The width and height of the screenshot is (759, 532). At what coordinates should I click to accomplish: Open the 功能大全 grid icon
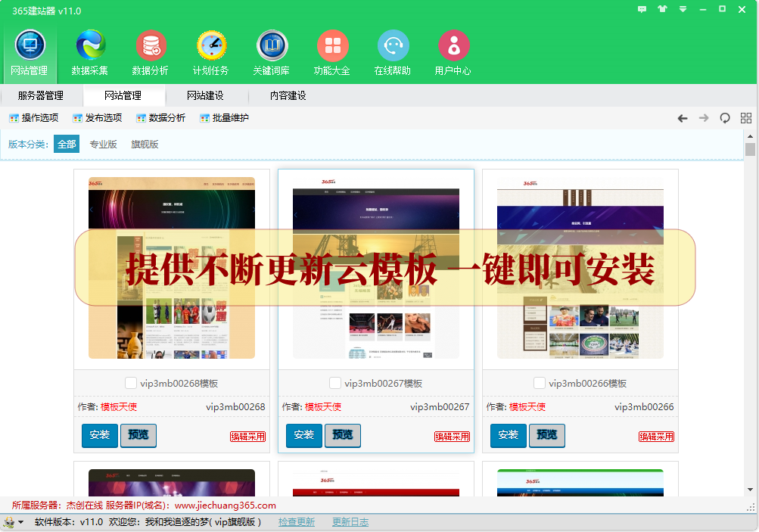tap(332, 45)
